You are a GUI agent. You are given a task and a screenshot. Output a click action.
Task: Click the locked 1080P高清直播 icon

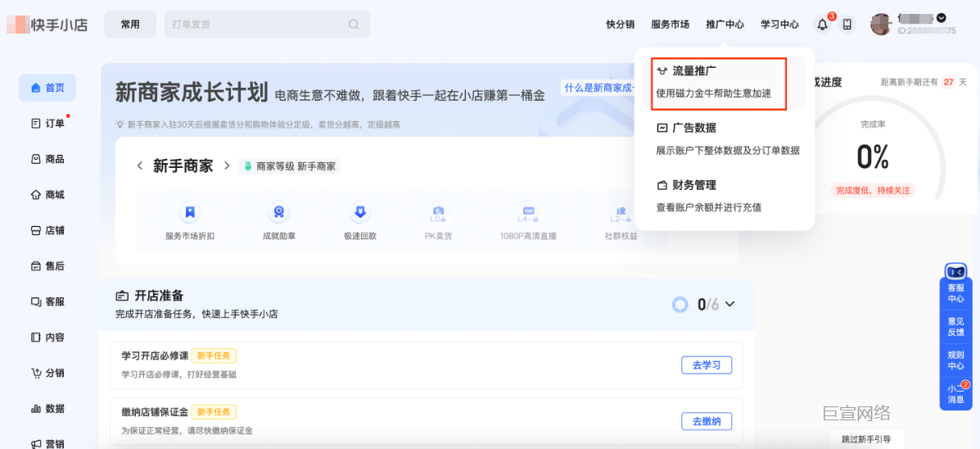click(528, 212)
